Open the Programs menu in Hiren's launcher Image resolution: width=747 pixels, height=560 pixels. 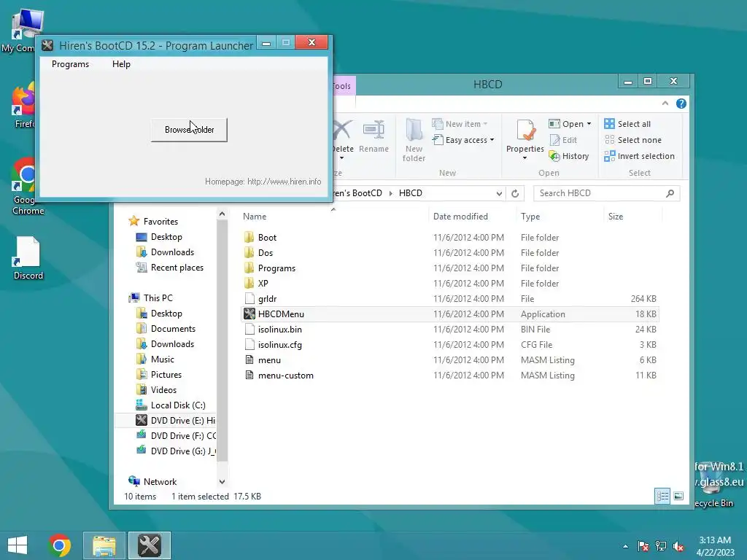71,64
